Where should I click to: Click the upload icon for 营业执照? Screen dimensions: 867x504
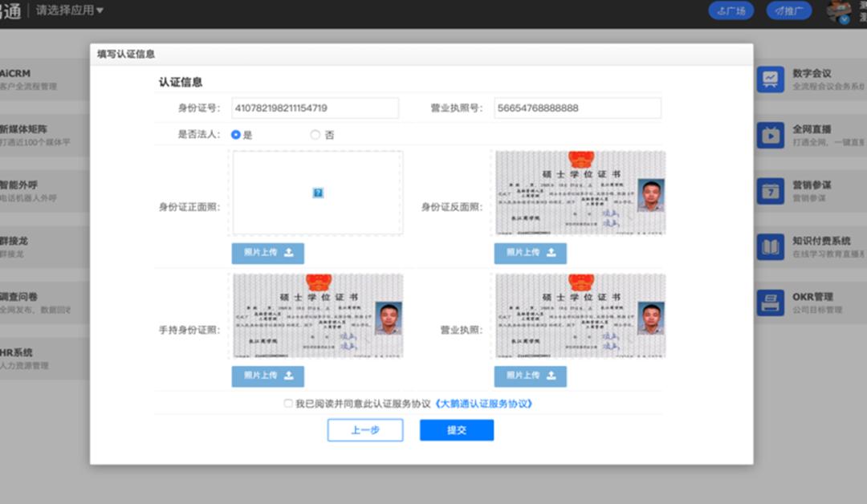[x=552, y=376]
